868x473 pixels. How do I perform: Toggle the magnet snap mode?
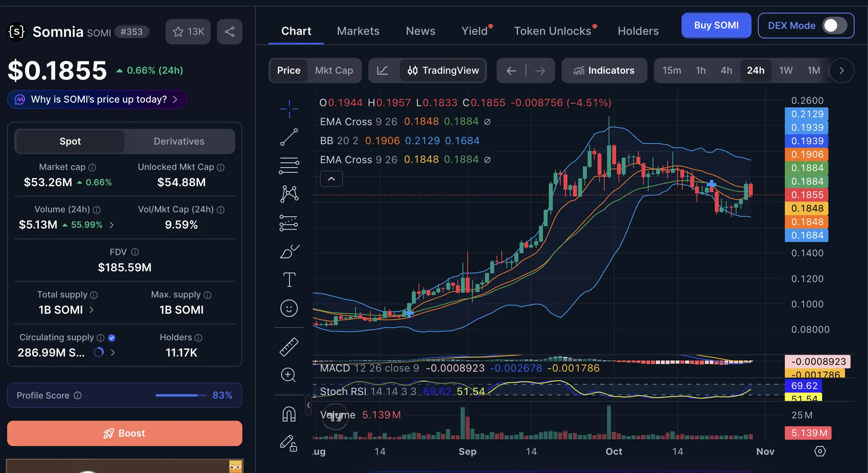coord(289,414)
